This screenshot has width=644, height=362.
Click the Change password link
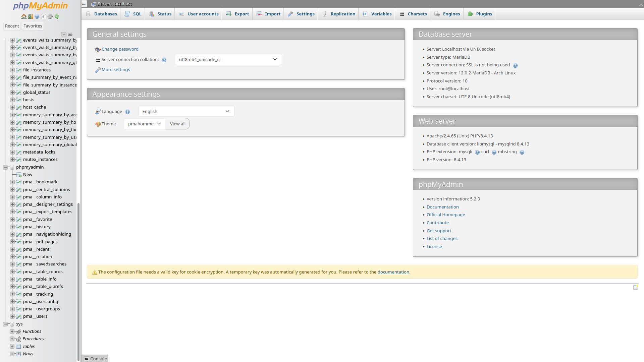(120, 49)
